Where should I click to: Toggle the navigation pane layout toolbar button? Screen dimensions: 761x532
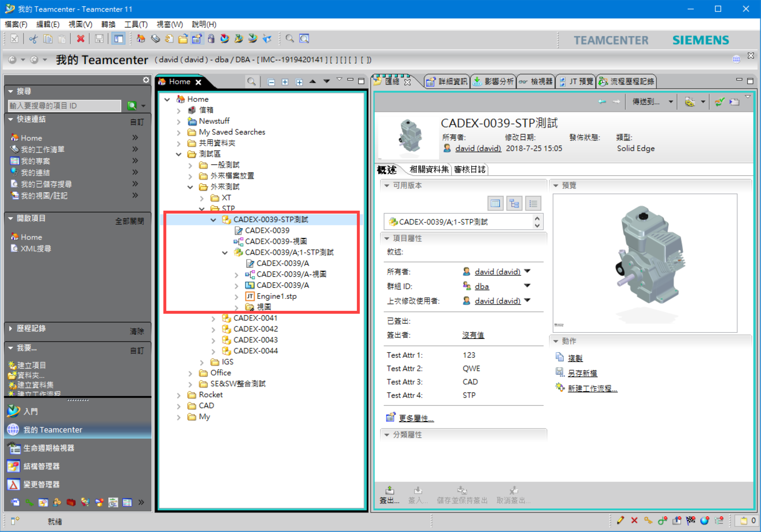(x=118, y=39)
